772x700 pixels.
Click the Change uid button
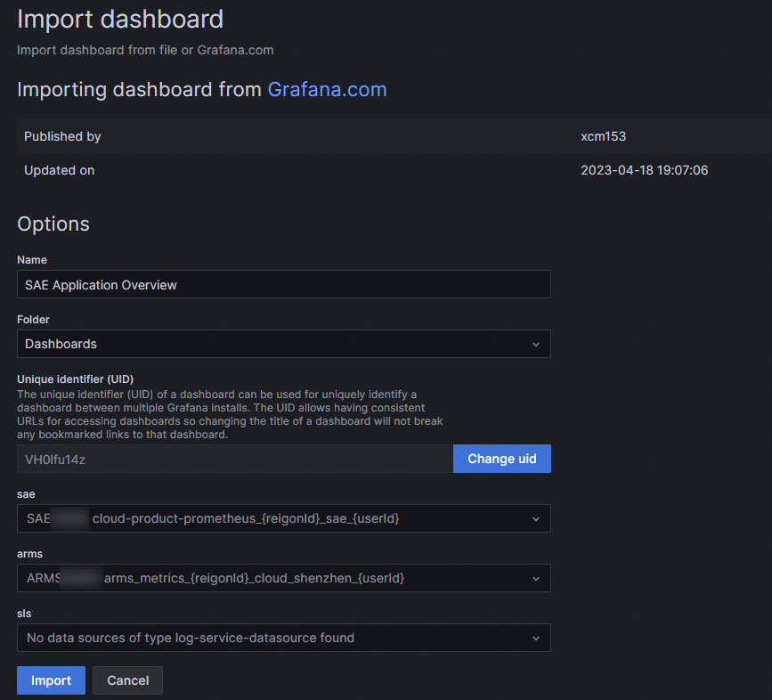(x=501, y=459)
